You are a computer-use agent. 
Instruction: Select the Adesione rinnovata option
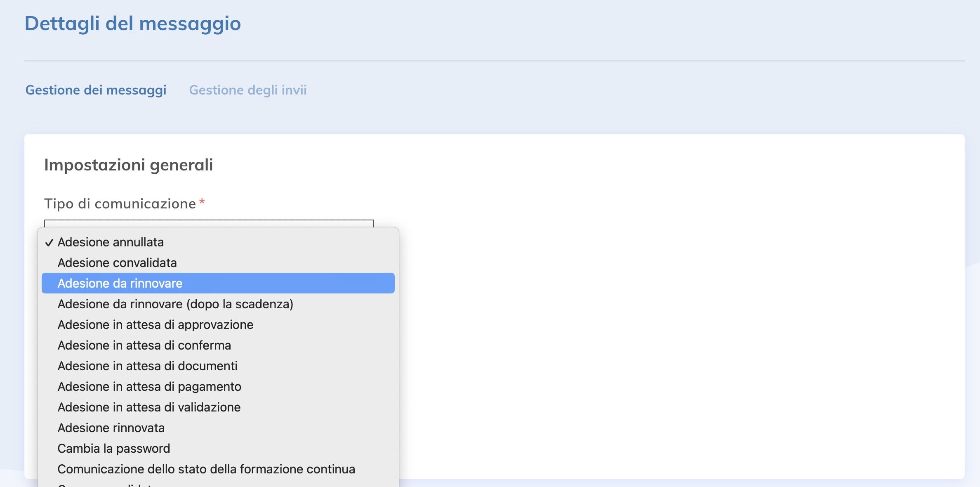pyautogui.click(x=111, y=428)
